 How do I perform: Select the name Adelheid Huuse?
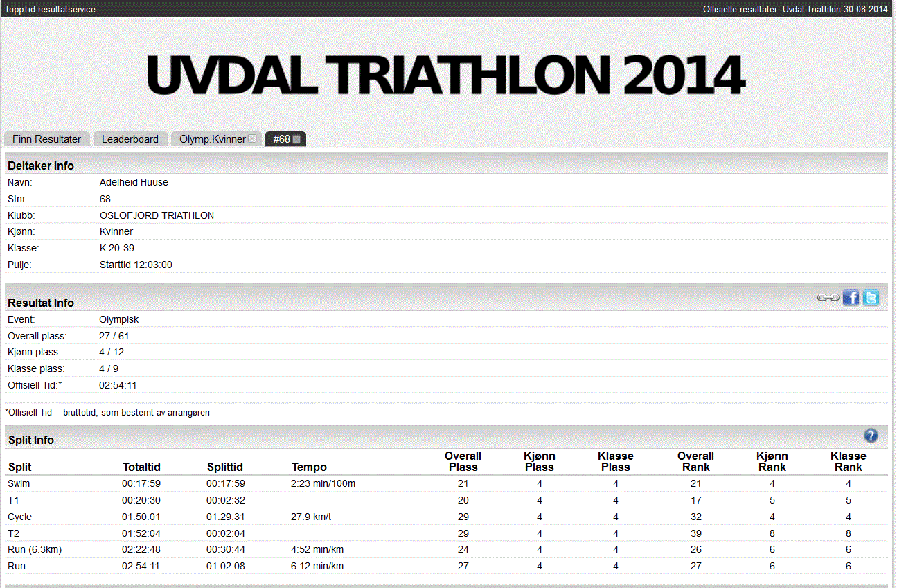pos(134,182)
